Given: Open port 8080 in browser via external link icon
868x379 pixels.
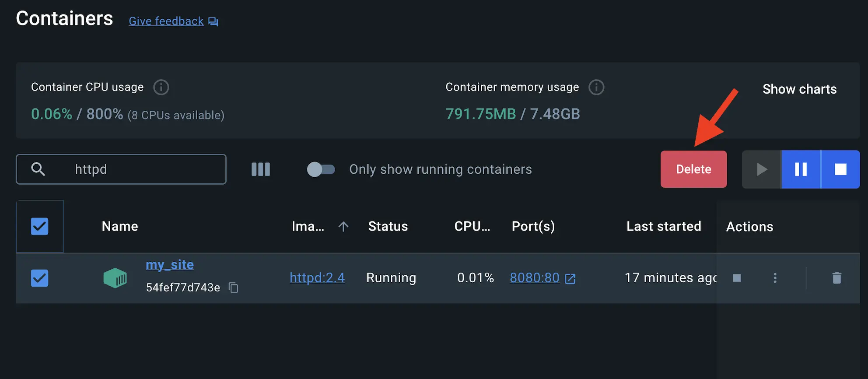Looking at the screenshot, I should 570,278.
